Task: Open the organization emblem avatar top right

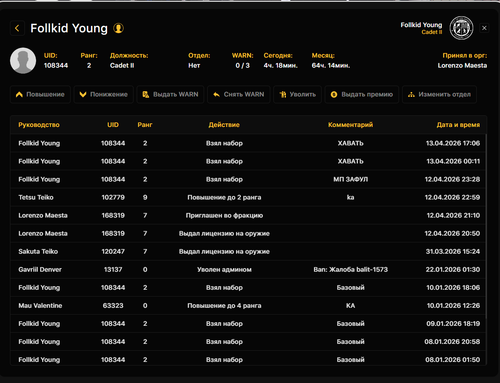Action: [461, 28]
